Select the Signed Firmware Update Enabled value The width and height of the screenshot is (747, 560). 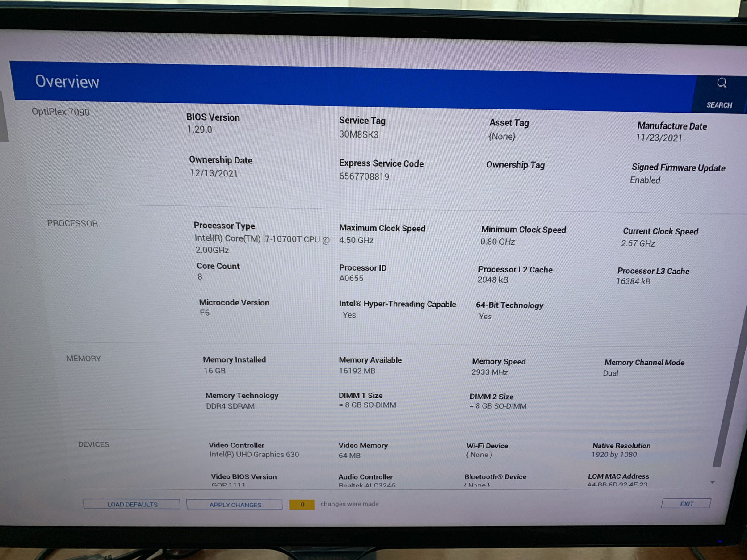click(x=645, y=180)
